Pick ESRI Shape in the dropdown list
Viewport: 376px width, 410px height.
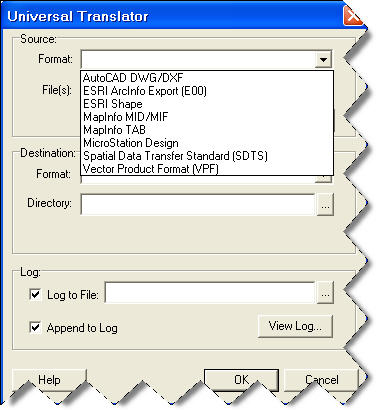pos(207,104)
